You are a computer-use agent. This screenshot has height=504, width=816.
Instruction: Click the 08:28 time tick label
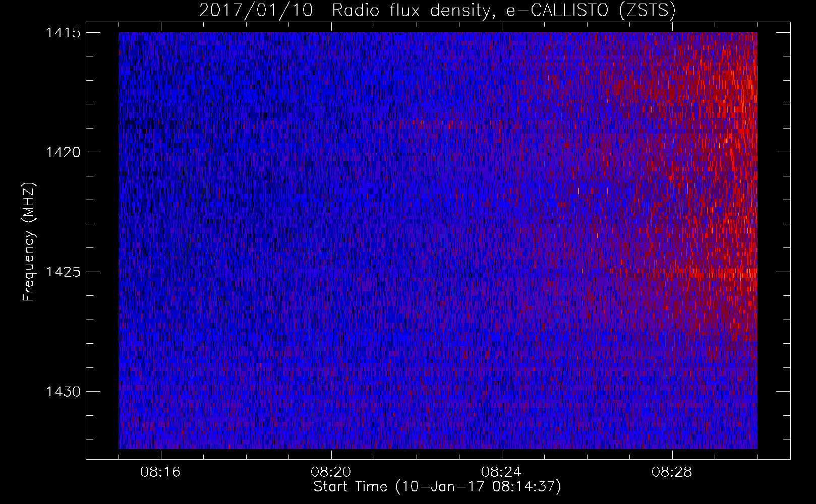(x=672, y=472)
